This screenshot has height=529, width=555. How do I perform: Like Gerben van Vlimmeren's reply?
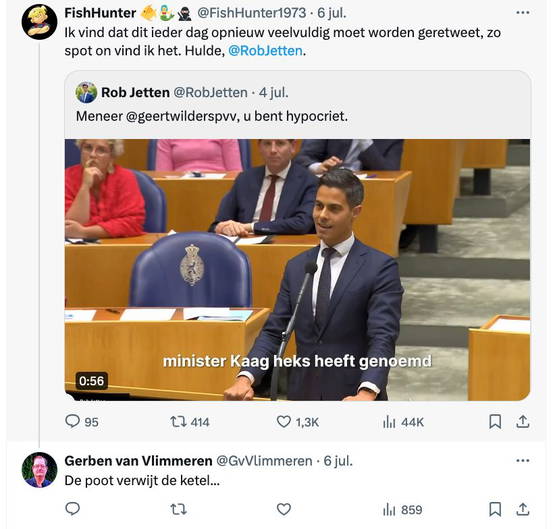(x=284, y=510)
